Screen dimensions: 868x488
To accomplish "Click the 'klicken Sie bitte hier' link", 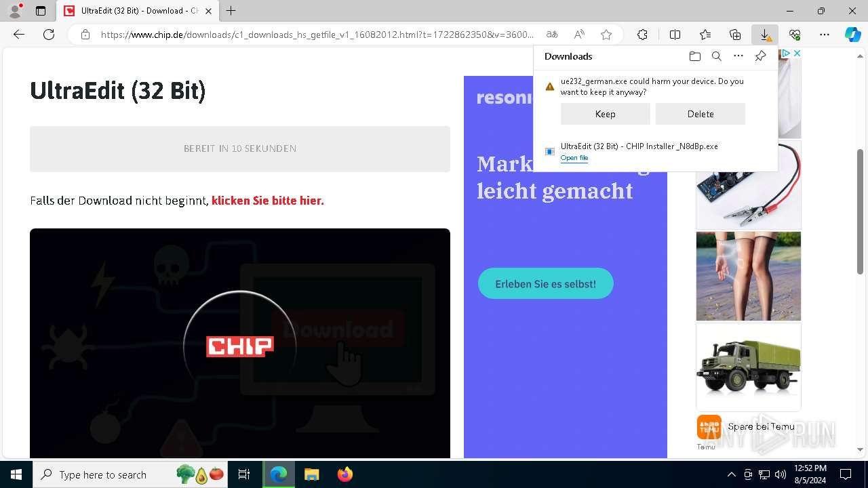I will click(x=268, y=201).
